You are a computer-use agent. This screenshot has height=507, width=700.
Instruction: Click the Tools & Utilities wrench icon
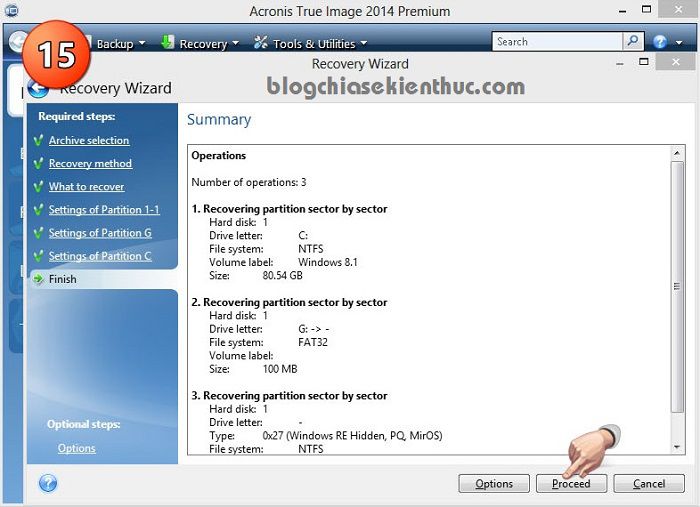pyautogui.click(x=260, y=42)
